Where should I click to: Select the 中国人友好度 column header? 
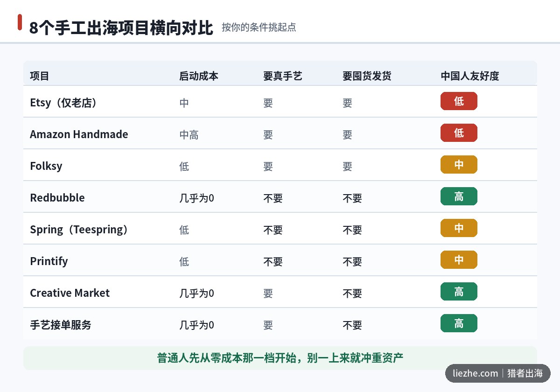[x=470, y=76]
